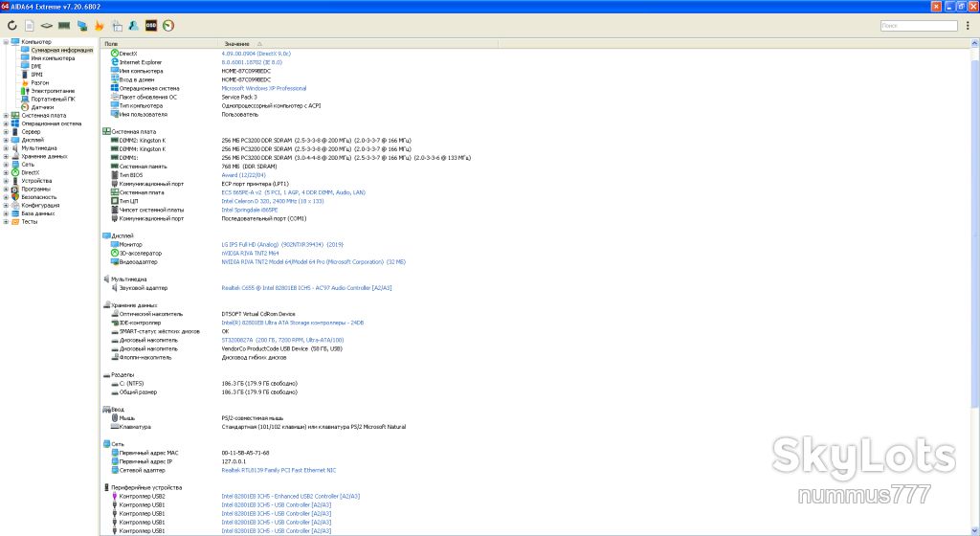This screenshot has width=980, height=536.
Task: Sort by the Значение column header
Action: (x=358, y=44)
